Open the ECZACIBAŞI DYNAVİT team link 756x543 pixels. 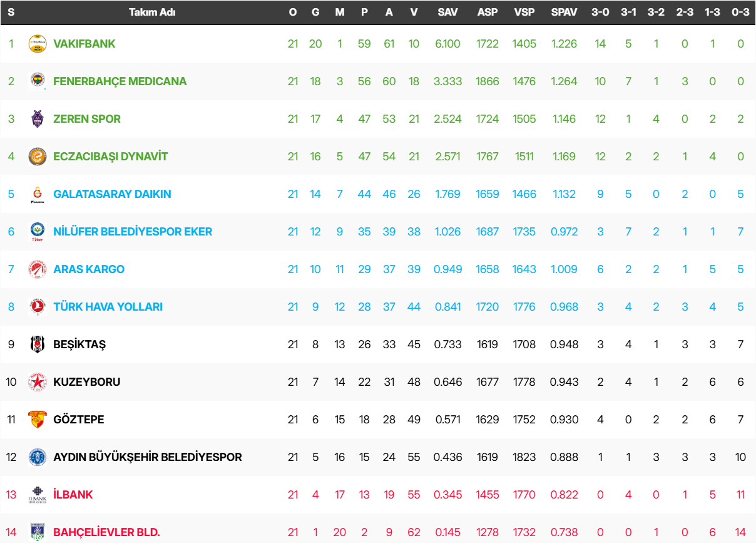click(x=111, y=157)
